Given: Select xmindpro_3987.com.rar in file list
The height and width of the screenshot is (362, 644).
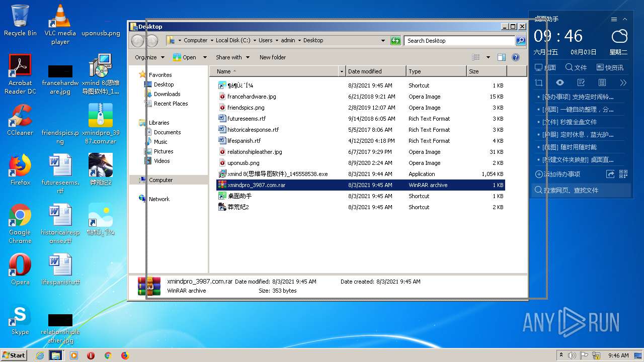Looking at the screenshot, I should (360, 185).
